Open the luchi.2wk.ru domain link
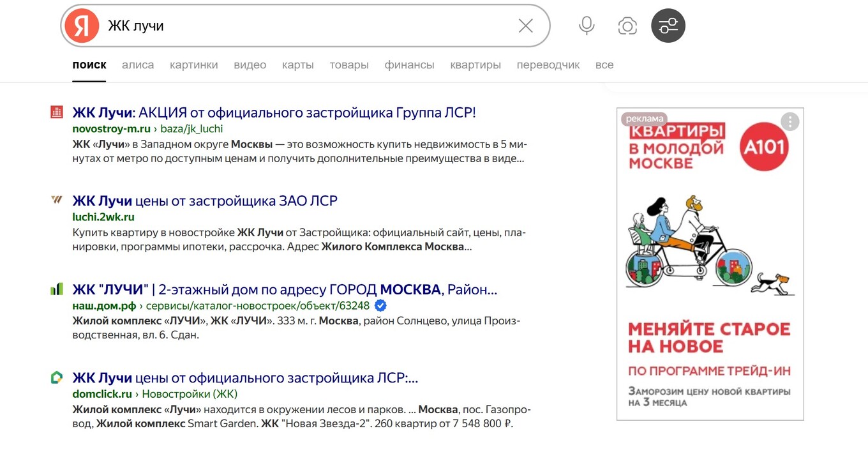Viewport: 868px width, 454px height. click(103, 217)
